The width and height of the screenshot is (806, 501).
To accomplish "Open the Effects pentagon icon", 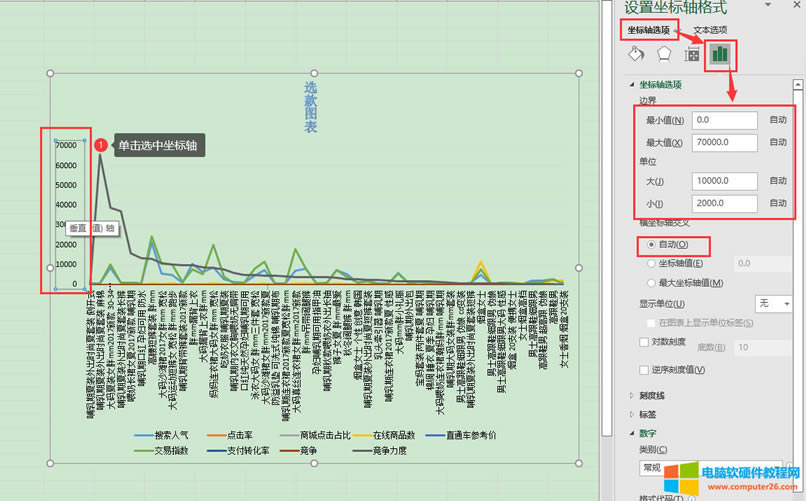I will point(662,55).
